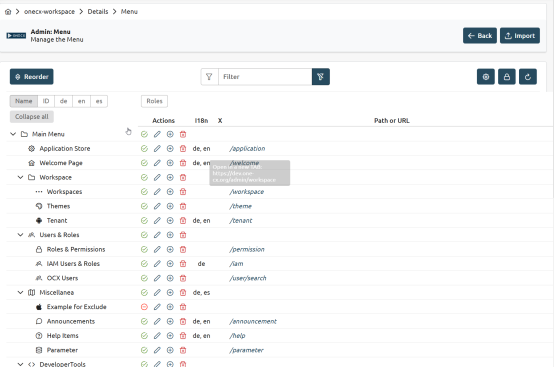Open the /permission path link

click(247, 249)
